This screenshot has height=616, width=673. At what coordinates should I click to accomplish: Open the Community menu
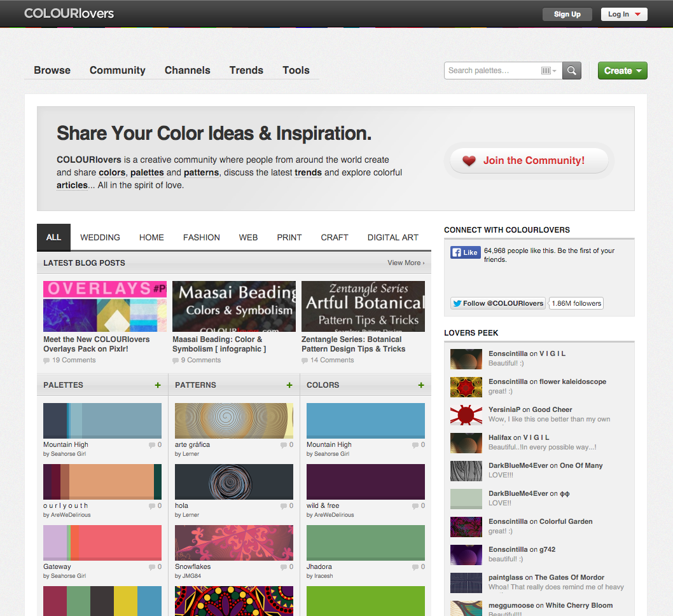118,70
